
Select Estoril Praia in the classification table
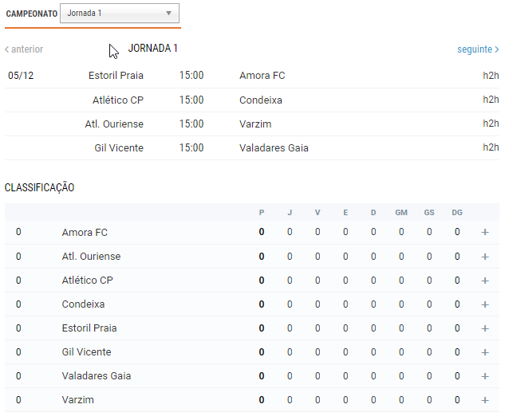89,328
